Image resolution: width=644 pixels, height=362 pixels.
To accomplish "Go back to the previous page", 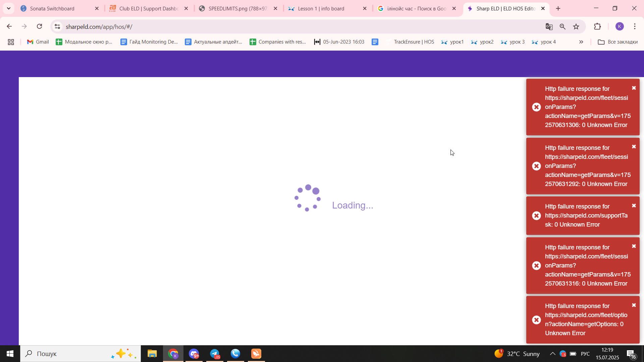I will click(9, 26).
